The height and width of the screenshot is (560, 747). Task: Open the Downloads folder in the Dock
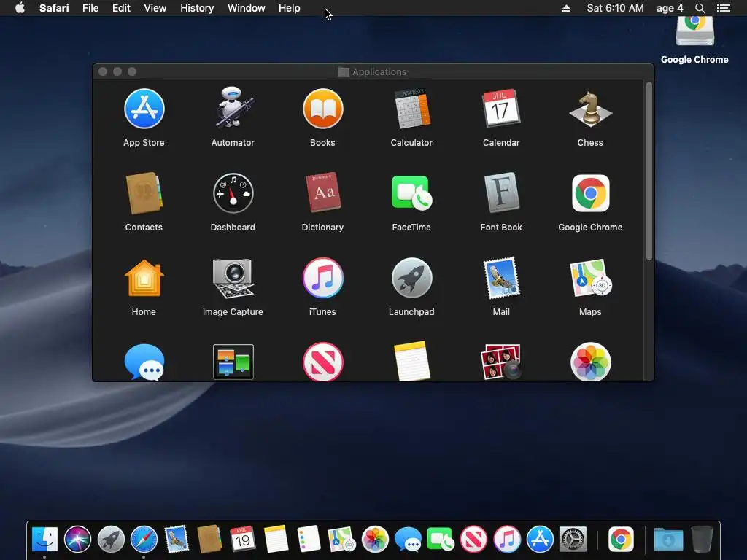click(668, 540)
